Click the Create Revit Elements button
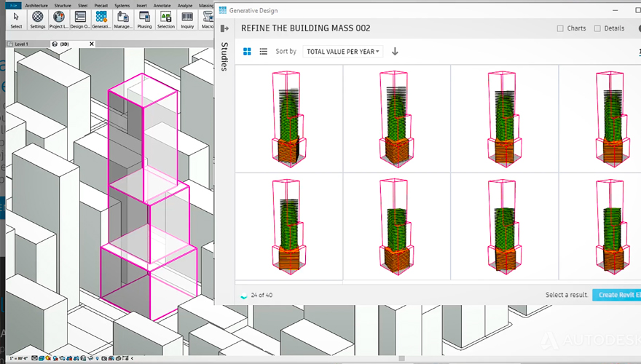The height and width of the screenshot is (364, 641). [x=616, y=295]
